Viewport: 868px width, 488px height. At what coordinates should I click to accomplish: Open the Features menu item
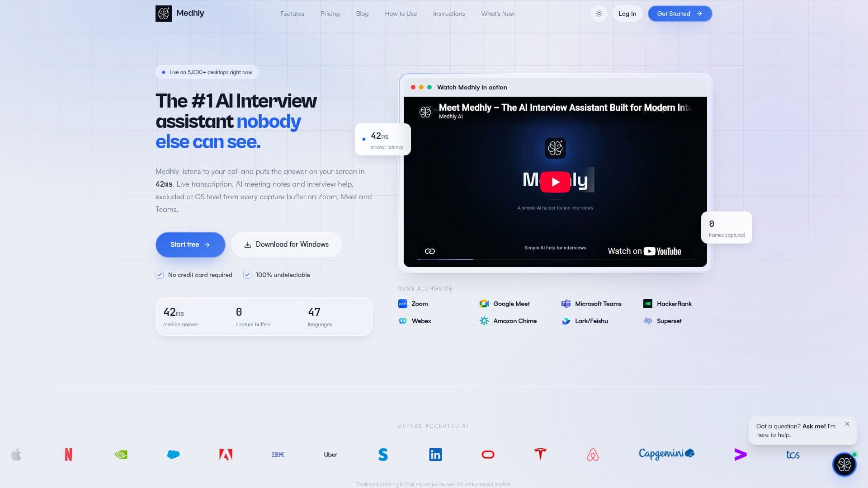click(292, 14)
